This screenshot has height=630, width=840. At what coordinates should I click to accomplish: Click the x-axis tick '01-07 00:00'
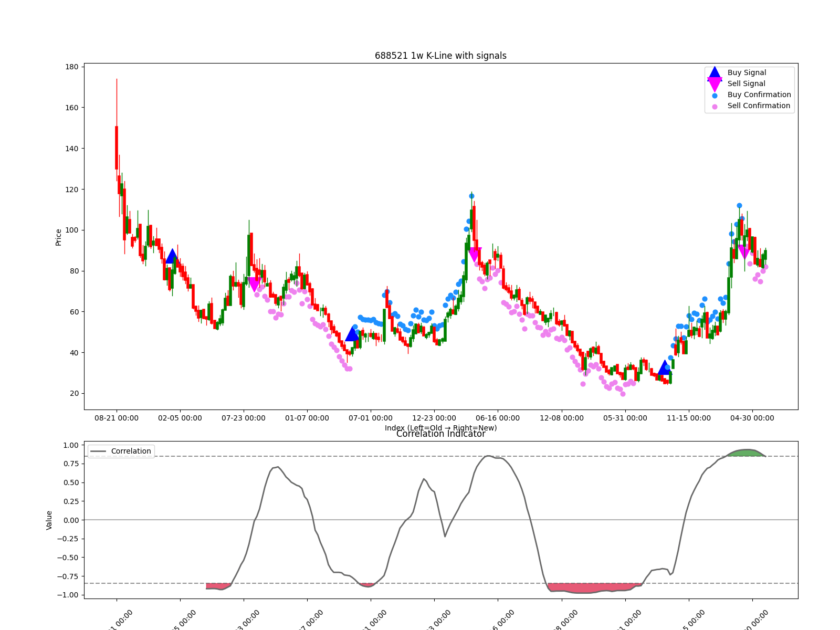[x=307, y=418]
